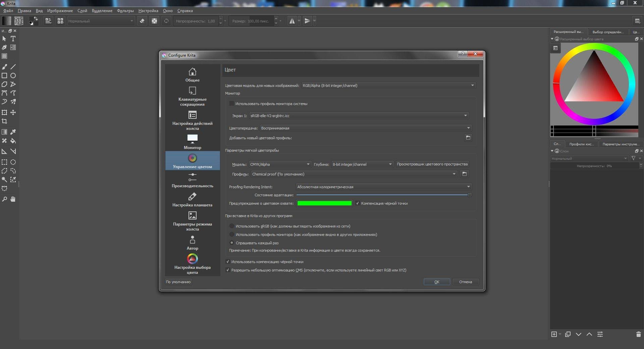Open soft proofing Модель dropdown
This screenshot has width=644, height=349.
(280, 164)
